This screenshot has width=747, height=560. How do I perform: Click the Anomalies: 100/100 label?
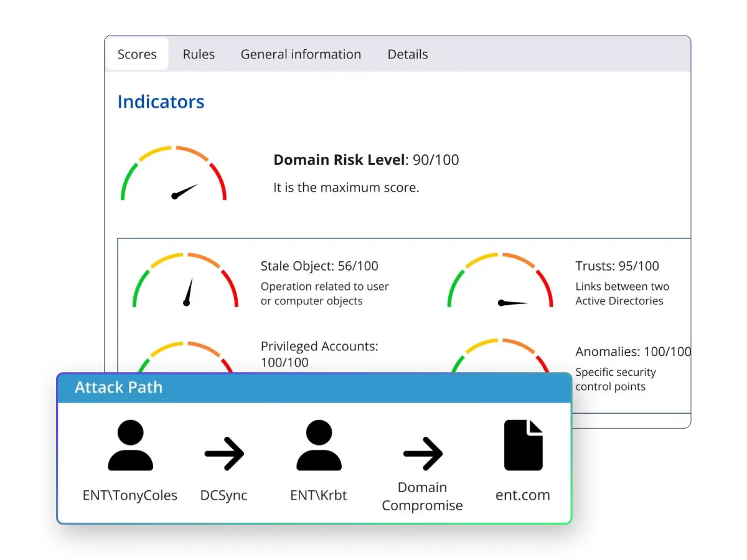(633, 352)
